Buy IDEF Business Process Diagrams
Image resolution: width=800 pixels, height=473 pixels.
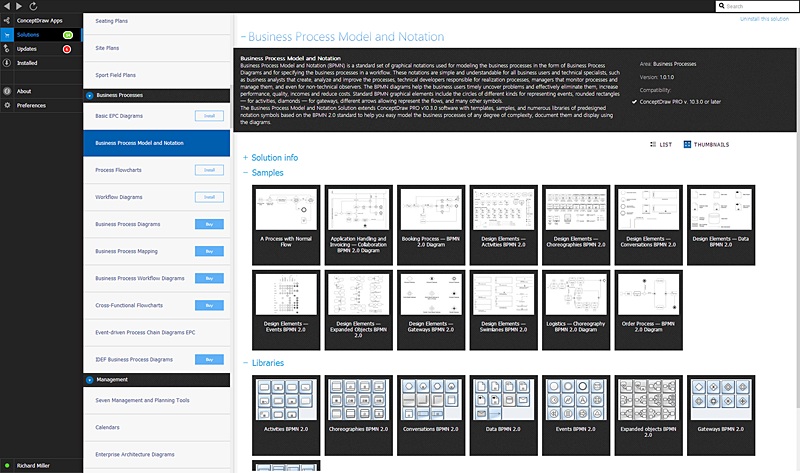tap(209, 359)
